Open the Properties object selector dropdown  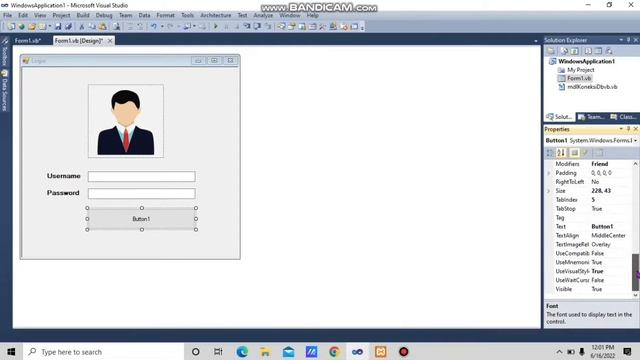tap(636, 140)
